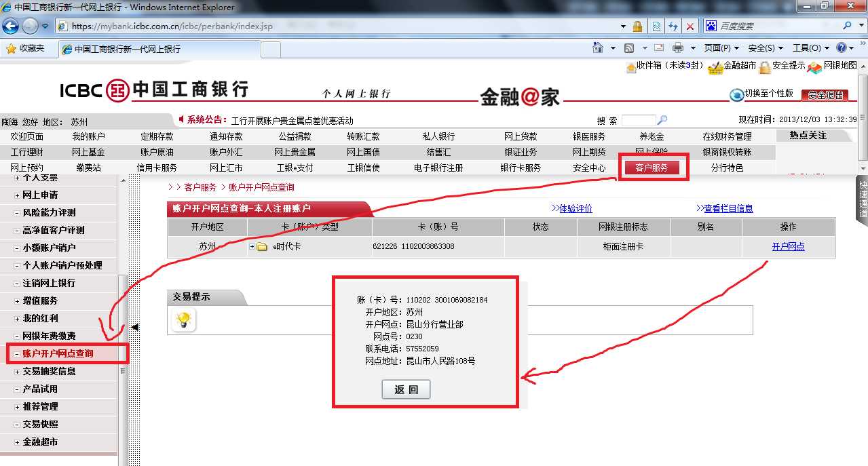
Task: Click the Baidu paw search provider icon
Action: (x=711, y=26)
